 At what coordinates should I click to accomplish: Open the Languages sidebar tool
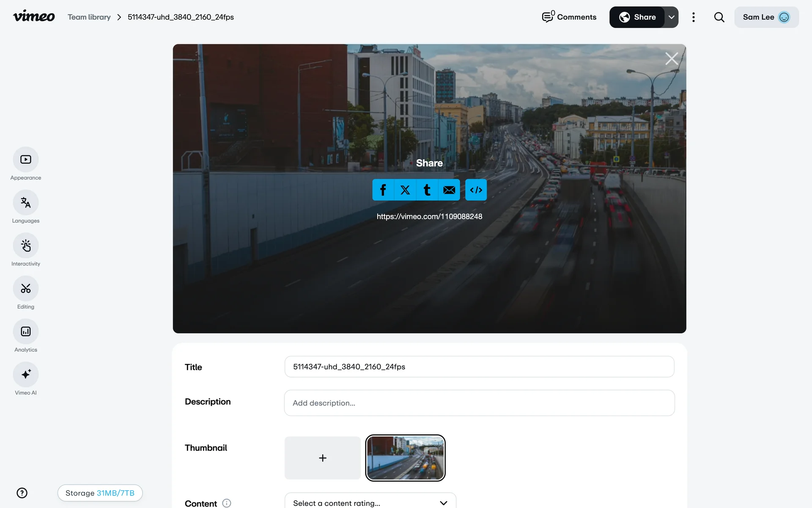(26, 203)
